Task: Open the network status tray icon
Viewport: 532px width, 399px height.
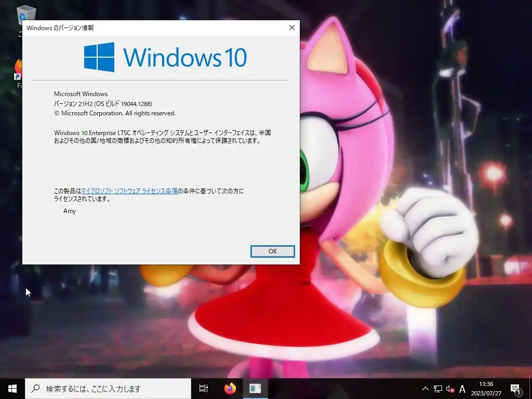Action: point(437,389)
